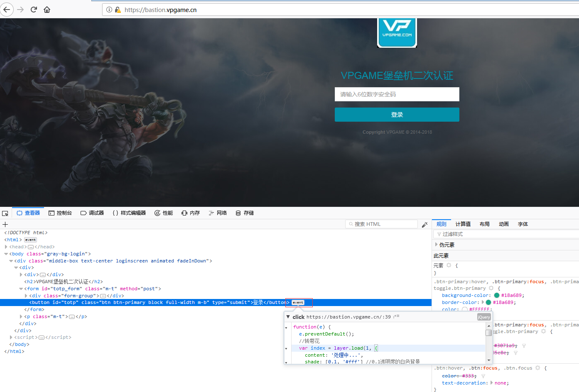The height and width of the screenshot is (392, 579).
Task: Click the insecure lock warning icon
Action: click(118, 10)
